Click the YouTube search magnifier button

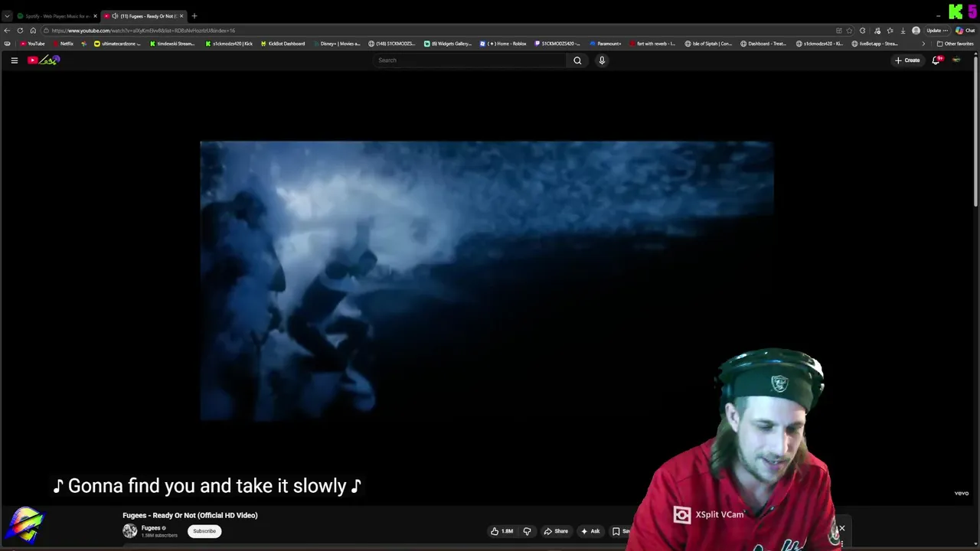coord(577,60)
